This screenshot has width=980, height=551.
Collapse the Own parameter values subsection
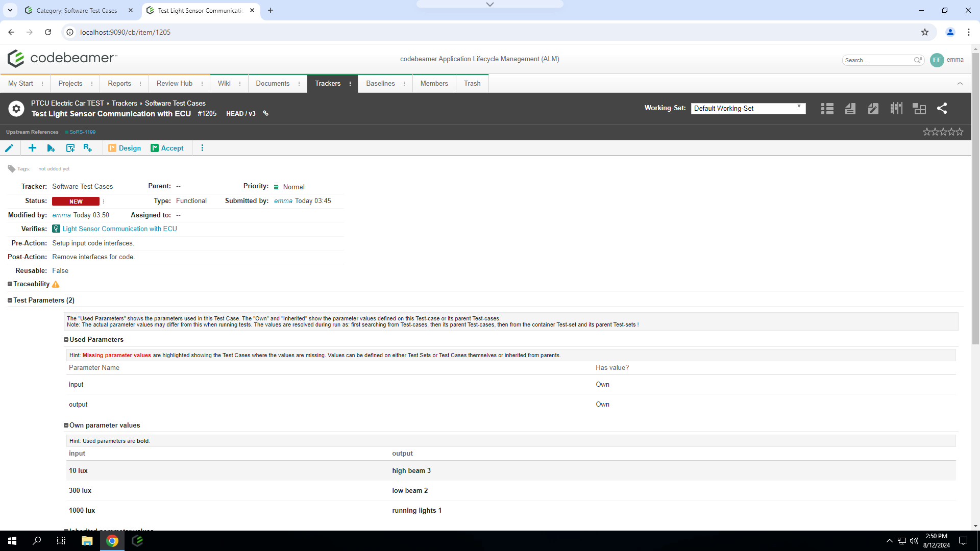66,425
